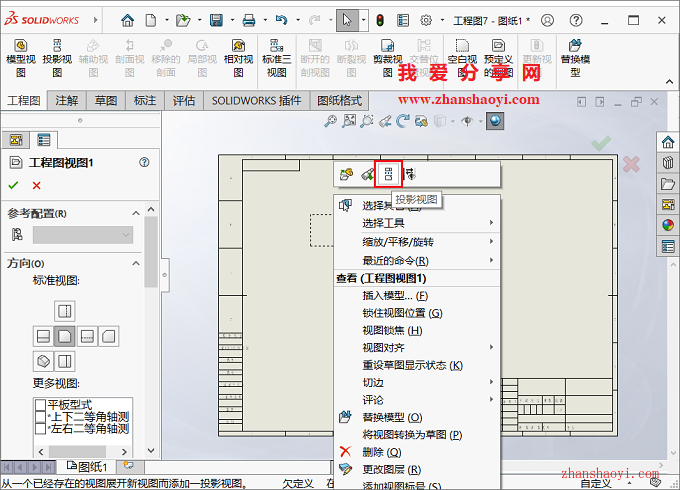This screenshot has height=490, width=680.
Task: Switch to the SOLIDWORKS 插件 tab
Action: [x=256, y=101]
